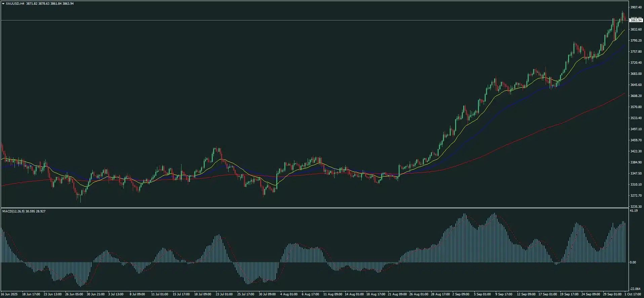Click the 3235.30 price scale label
644x298 pixels.
click(636, 207)
